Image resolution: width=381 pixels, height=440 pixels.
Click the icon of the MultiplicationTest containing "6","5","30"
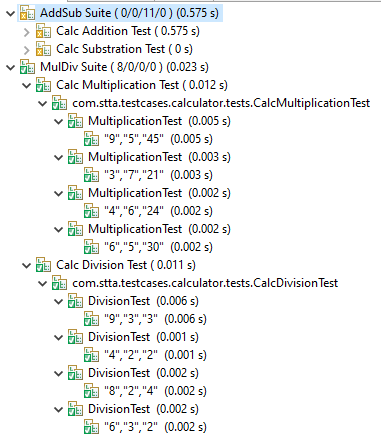pos(75,229)
